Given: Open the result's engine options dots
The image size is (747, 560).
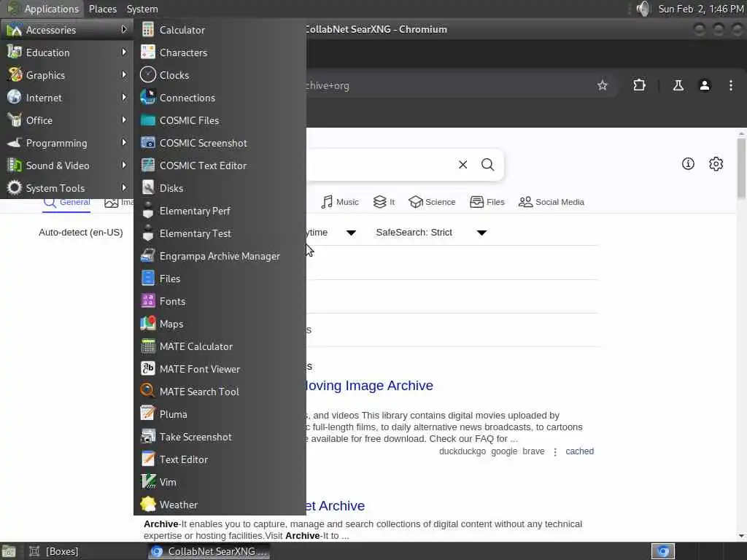Looking at the screenshot, I should pyautogui.click(x=555, y=451).
